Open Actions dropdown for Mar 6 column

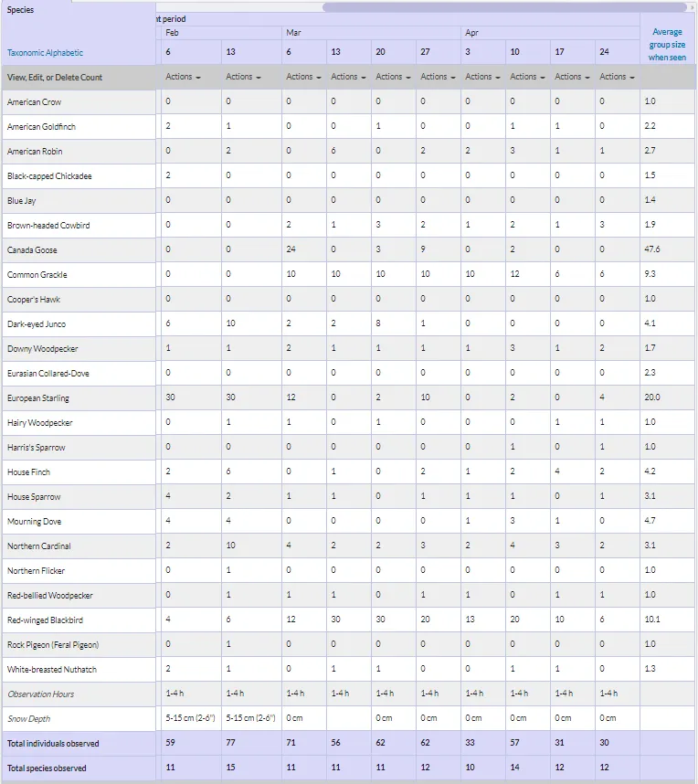click(303, 77)
